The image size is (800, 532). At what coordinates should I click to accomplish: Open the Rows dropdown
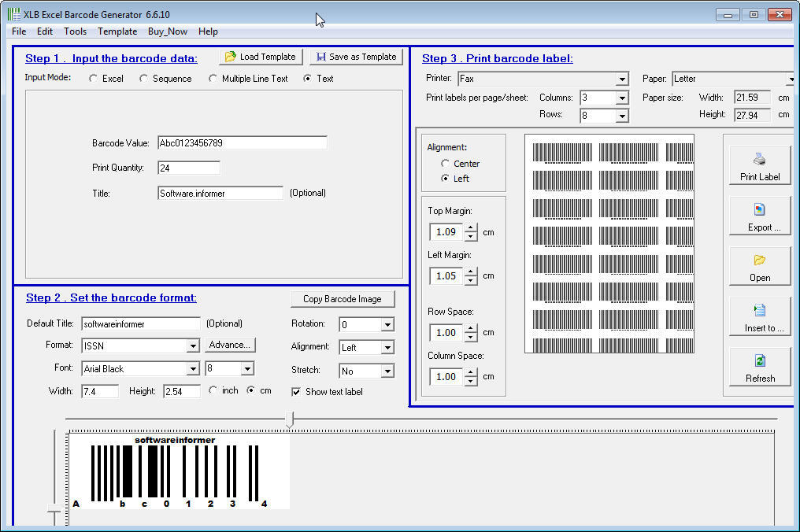coord(622,116)
